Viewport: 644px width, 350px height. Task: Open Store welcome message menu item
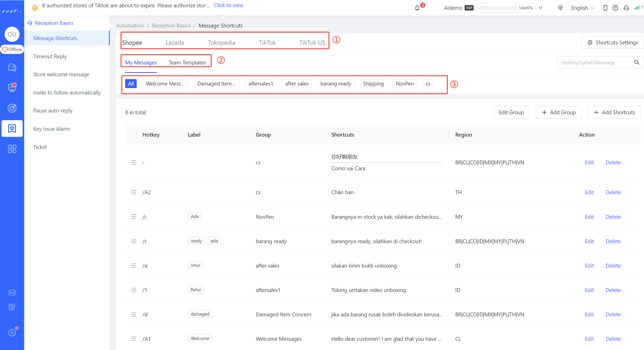[x=61, y=74]
